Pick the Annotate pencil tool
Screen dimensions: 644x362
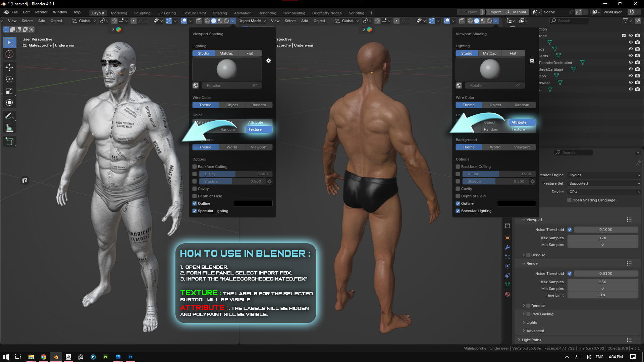point(9,116)
